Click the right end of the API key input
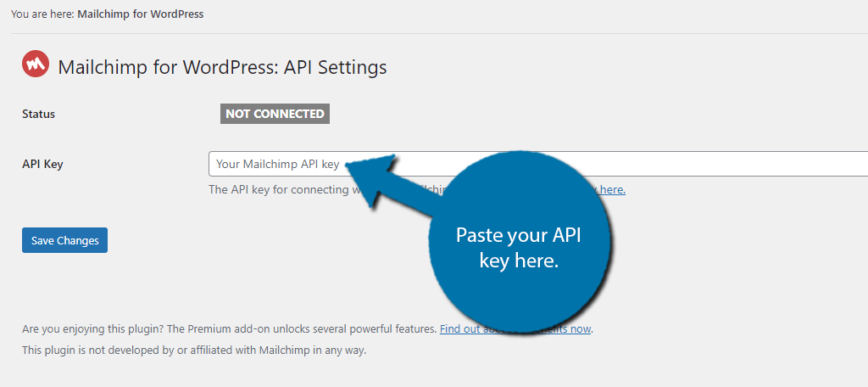The image size is (868, 387). coord(853,164)
